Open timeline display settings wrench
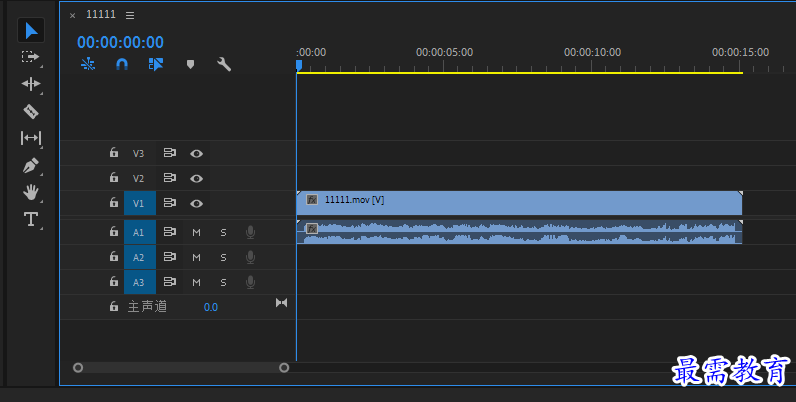 224,64
